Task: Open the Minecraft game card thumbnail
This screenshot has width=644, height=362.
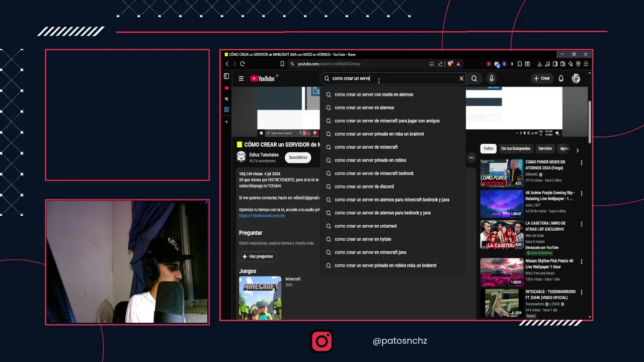Action: 260,298
